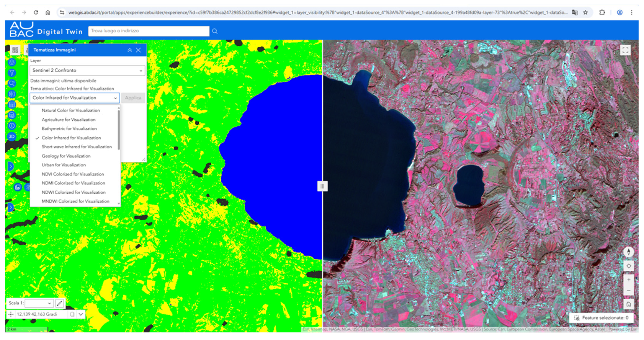644x340 pixels.
Task: Choose Urban for Visualization
Action: (64, 165)
